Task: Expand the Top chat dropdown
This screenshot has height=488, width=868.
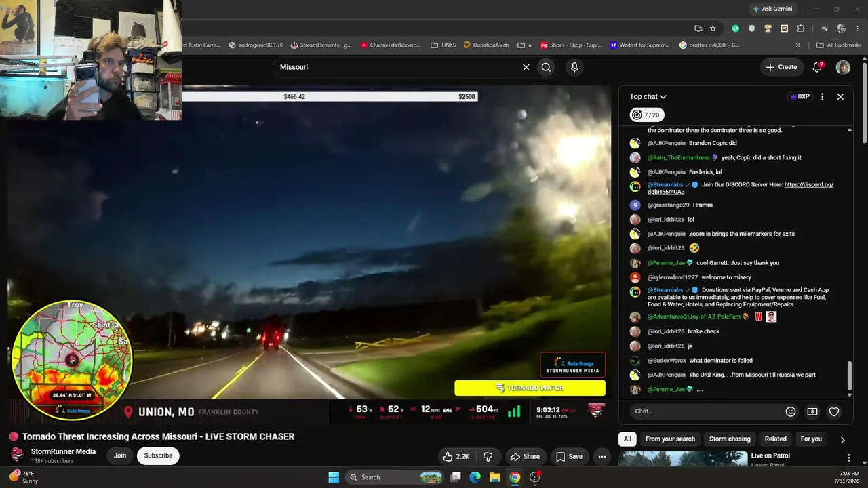Action: [648, 97]
